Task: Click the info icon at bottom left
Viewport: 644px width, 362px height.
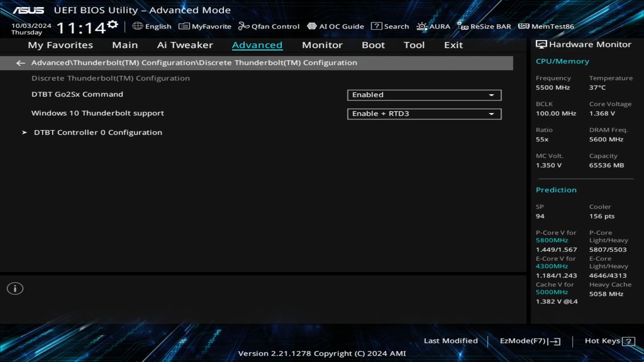Action: (x=15, y=288)
